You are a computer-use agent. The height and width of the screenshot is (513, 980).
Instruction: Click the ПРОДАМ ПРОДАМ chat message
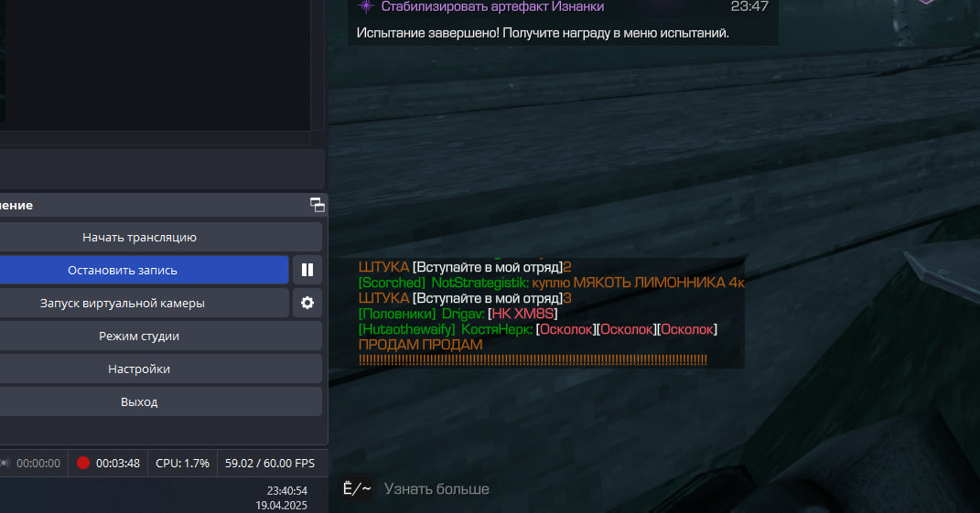click(x=421, y=345)
